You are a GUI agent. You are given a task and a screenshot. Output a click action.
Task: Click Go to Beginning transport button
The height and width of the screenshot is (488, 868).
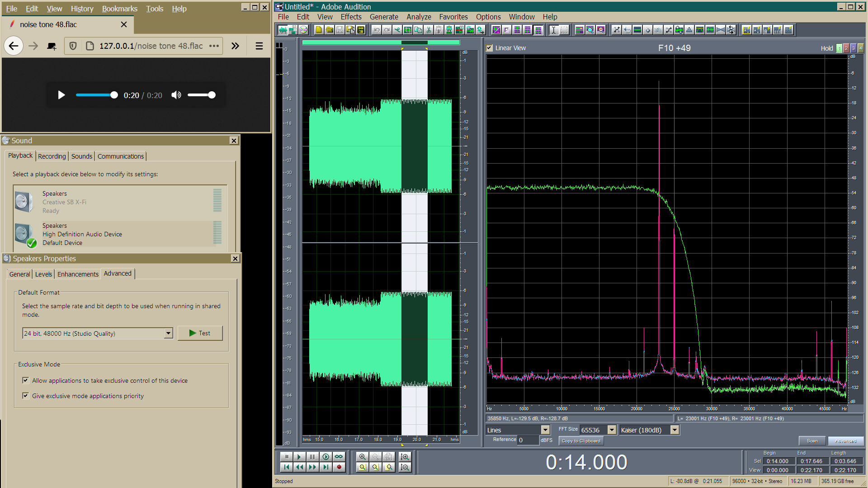click(x=287, y=467)
